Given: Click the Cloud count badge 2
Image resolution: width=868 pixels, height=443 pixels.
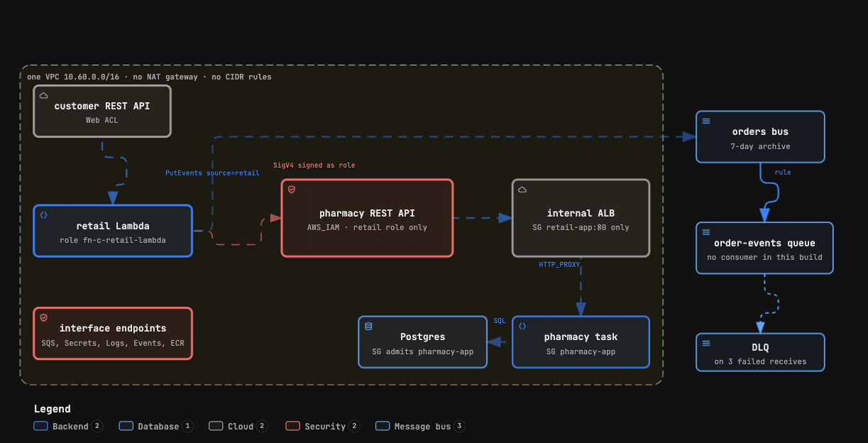Looking at the screenshot, I should coord(262,426).
